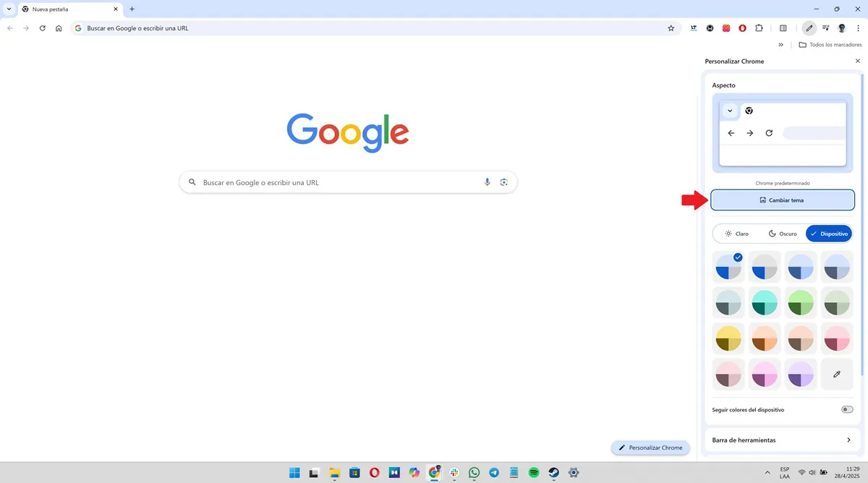Open Todos los marcadores folder
Screen dimensions: 868x483
[x=830, y=45]
